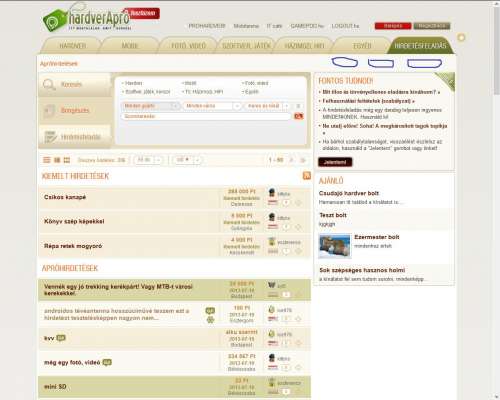Select the green HIRDETÉSFELADÁS tab
The height and width of the screenshot is (400, 500).
click(x=420, y=46)
